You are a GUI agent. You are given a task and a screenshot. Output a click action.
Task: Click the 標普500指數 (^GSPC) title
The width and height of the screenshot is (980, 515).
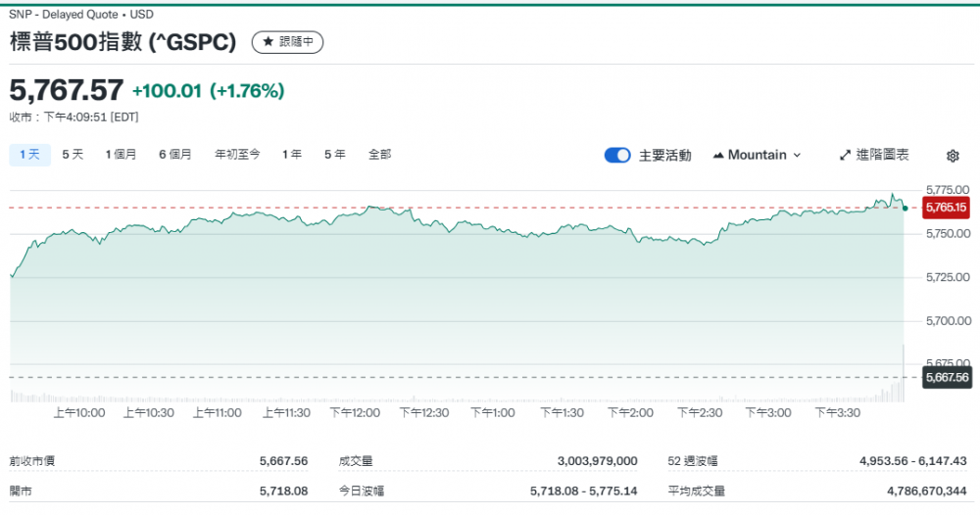123,42
